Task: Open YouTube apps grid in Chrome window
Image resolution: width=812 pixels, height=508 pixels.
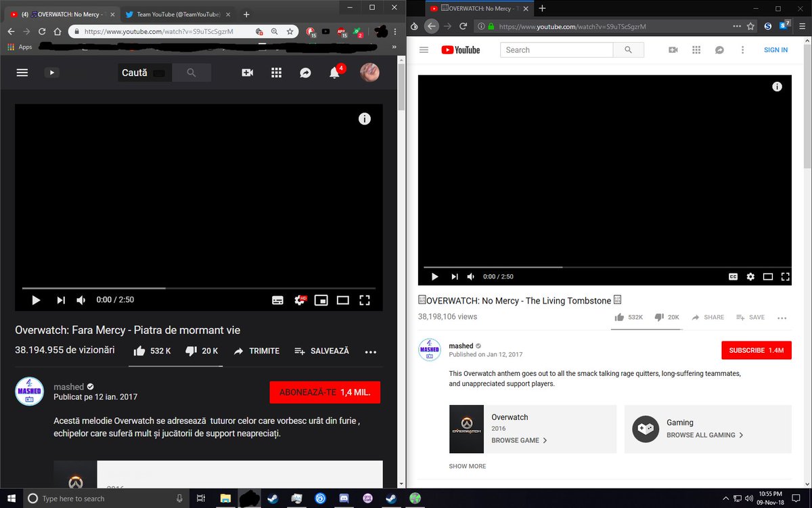Action: 276,72
